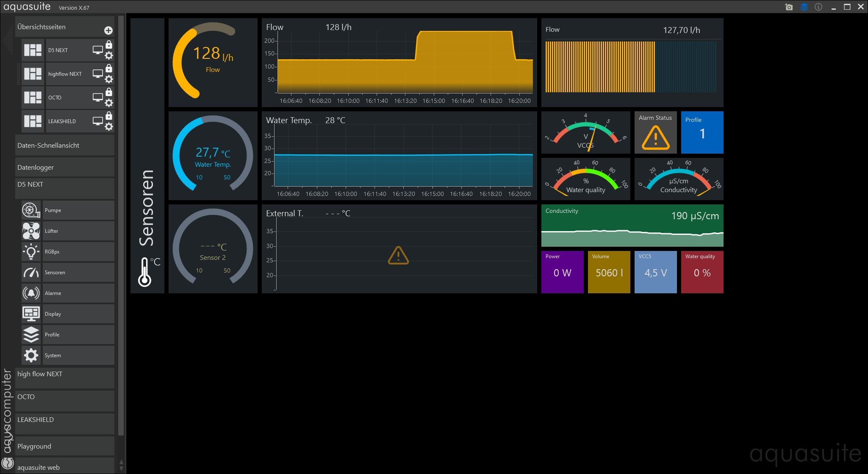Open the LEAKSHIELD overview page grid icon
The width and height of the screenshot is (868, 474).
(33, 121)
